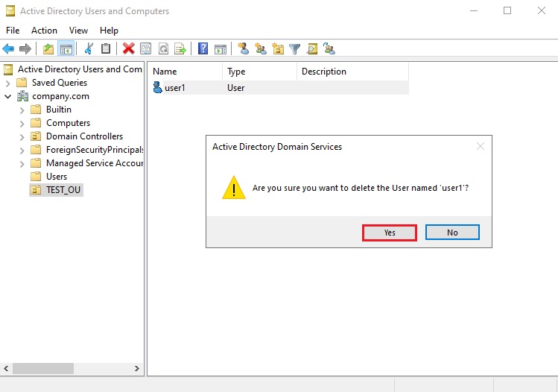This screenshot has height=392, width=558.
Task: Expand the Domain Controllers node arrow
Action: tap(22, 136)
